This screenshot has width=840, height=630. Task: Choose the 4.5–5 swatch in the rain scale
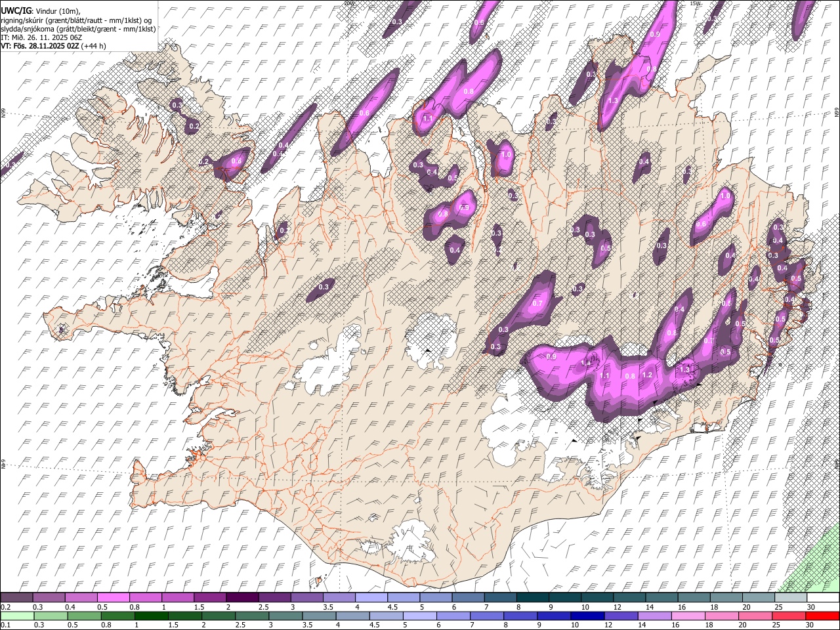pyautogui.click(x=387, y=616)
